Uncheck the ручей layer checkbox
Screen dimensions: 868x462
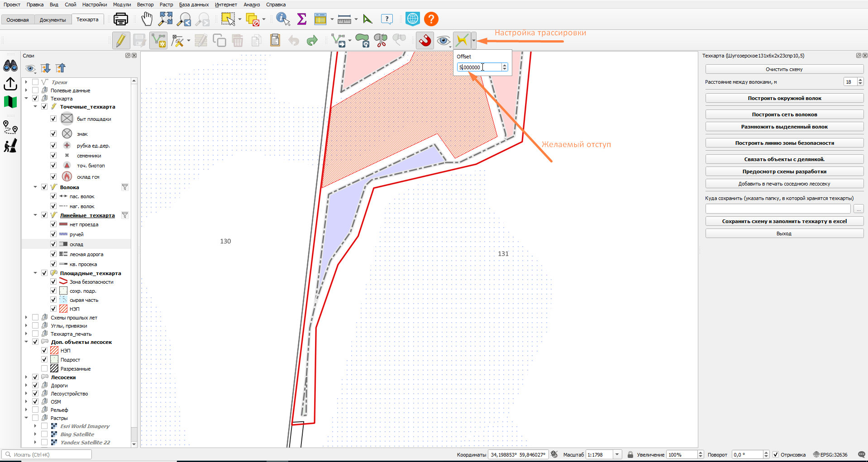click(53, 234)
